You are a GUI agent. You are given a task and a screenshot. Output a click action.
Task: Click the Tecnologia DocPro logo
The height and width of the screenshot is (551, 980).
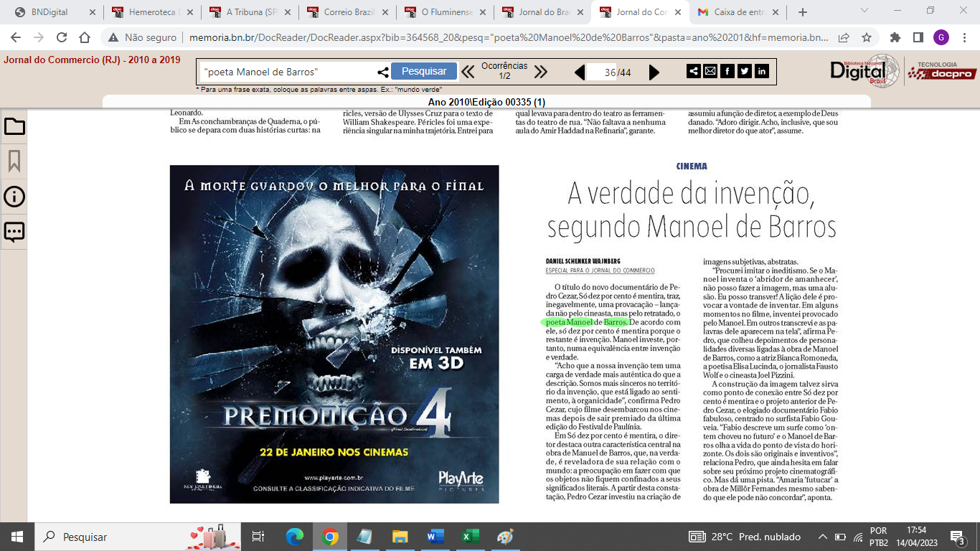click(x=942, y=71)
